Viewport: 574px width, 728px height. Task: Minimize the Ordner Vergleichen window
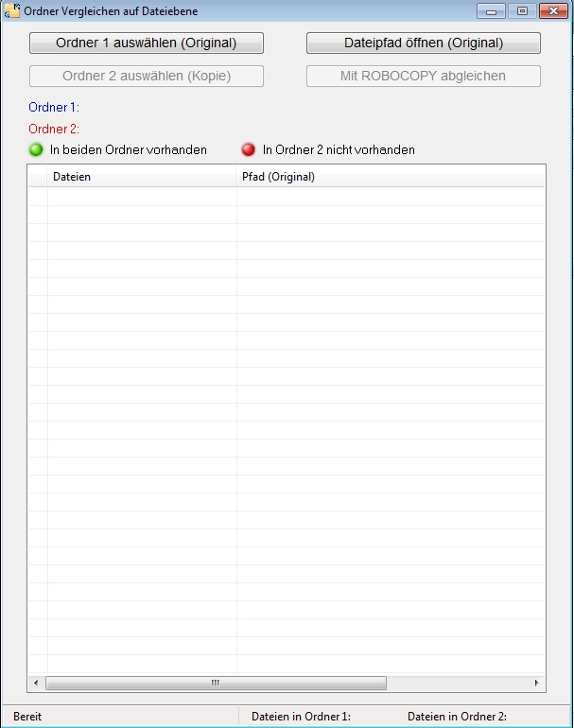coord(491,11)
